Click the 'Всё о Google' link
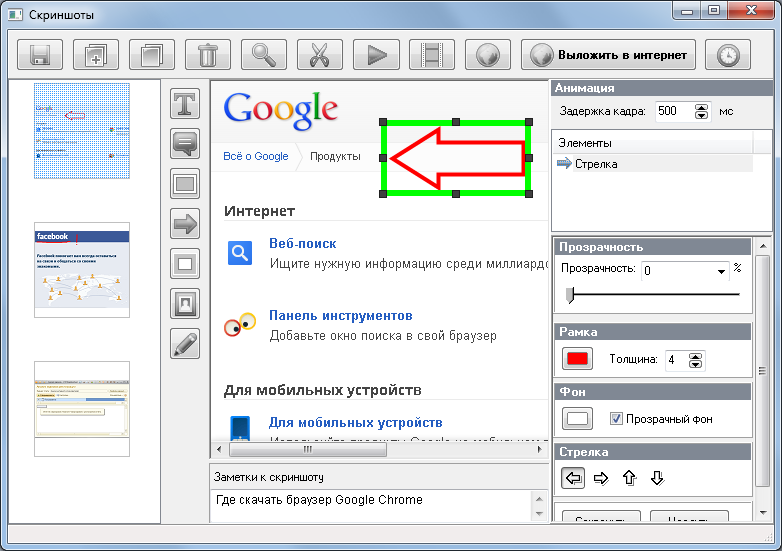Viewport: 782px width, 551px height. point(256,156)
